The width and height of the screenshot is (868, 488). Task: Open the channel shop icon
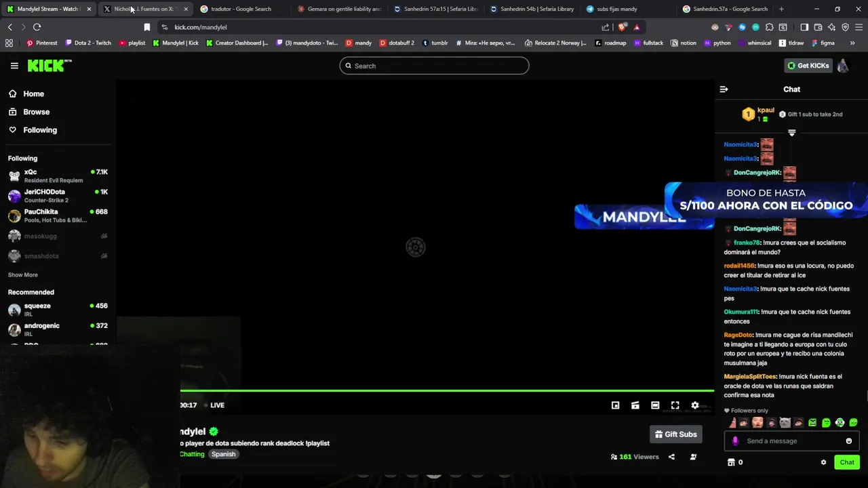731,462
